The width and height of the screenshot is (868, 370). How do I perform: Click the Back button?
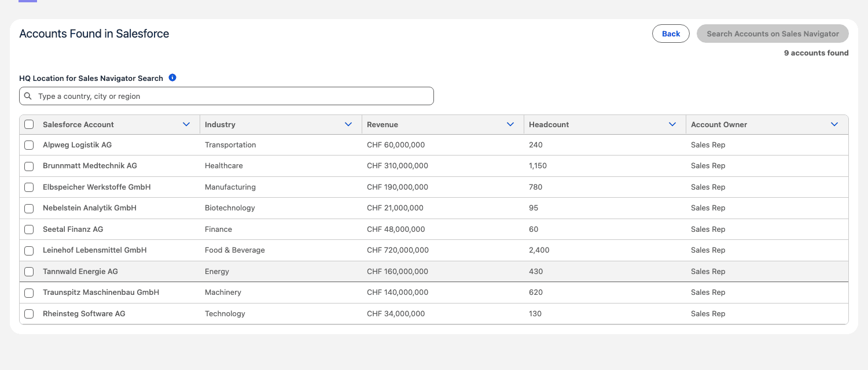(671, 34)
